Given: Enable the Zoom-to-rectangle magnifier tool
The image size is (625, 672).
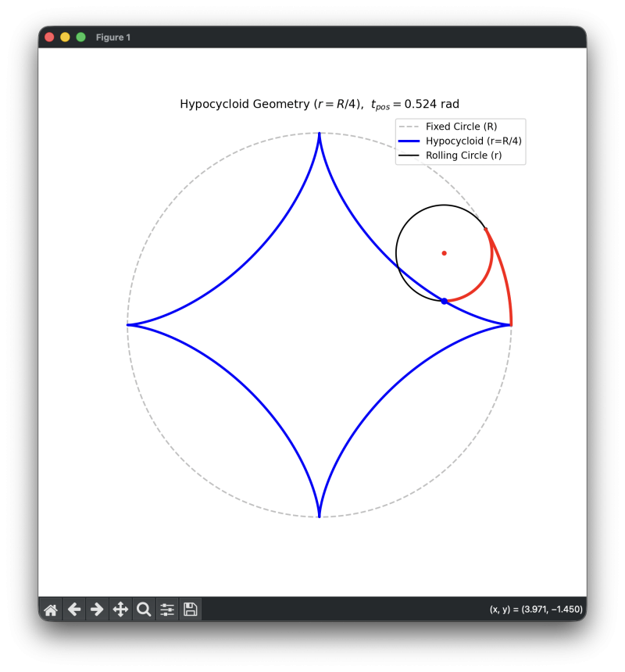Looking at the screenshot, I should (144, 609).
